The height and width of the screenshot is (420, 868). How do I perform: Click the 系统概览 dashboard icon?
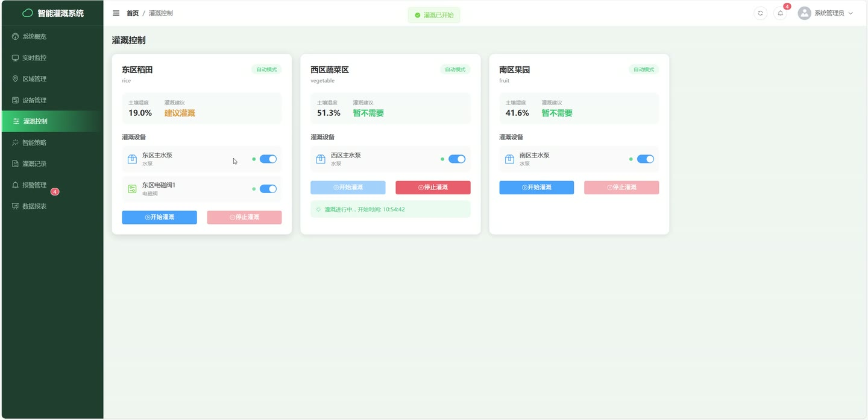click(x=16, y=37)
